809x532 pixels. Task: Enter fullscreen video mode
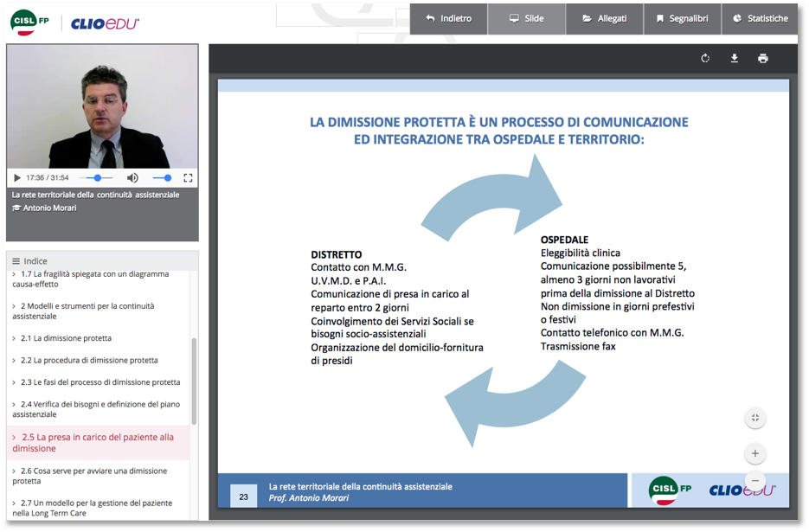pyautogui.click(x=189, y=178)
